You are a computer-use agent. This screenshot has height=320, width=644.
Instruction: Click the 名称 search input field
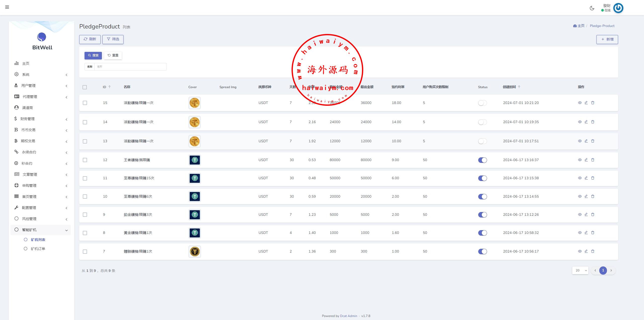(130, 67)
